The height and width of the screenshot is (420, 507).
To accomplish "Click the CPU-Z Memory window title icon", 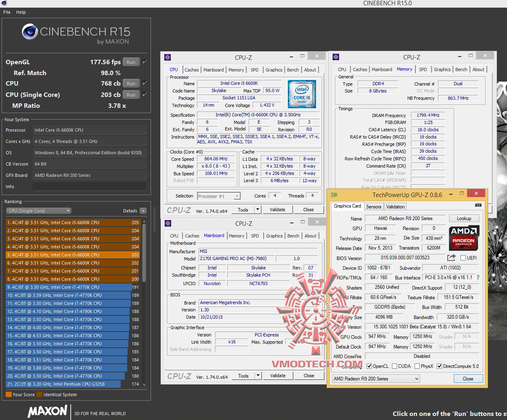I will click(x=336, y=57).
